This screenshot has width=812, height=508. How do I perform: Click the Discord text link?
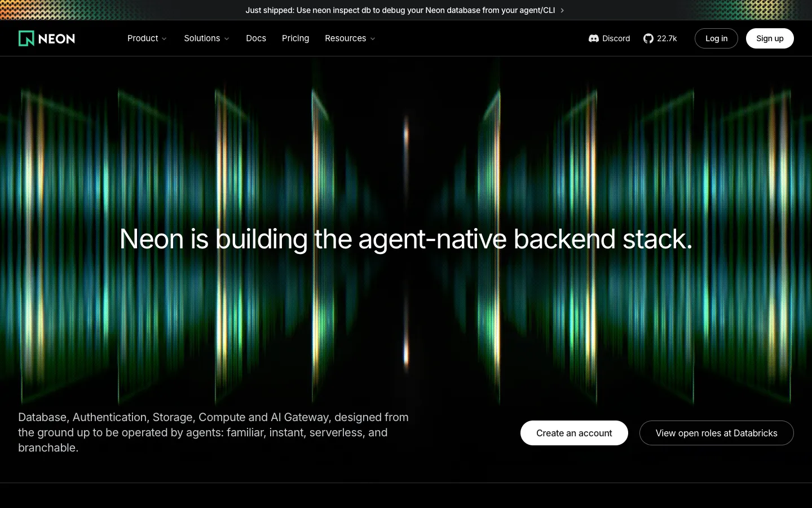(616, 38)
